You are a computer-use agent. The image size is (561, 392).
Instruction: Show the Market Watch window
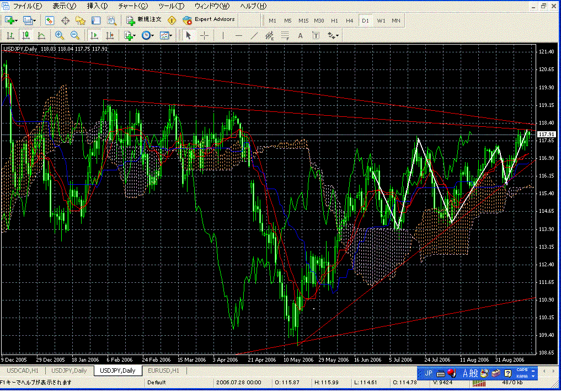pyautogui.click(x=50, y=20)
